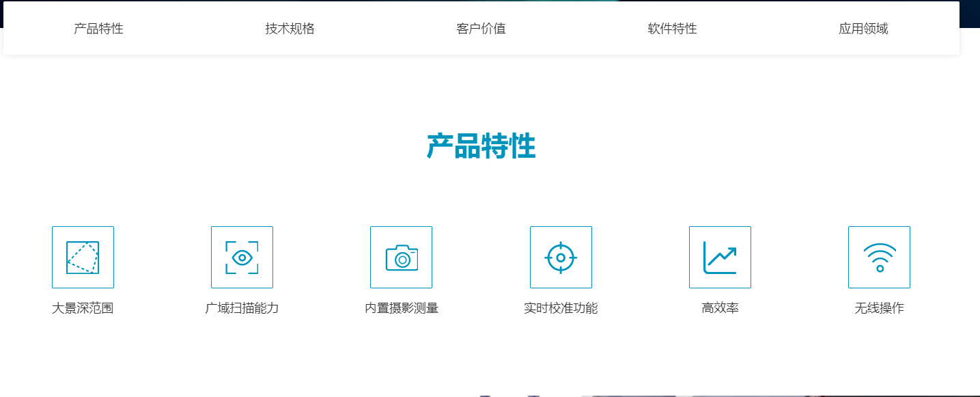Click the dark banner strip above the navigation bar
This screenshot has width=980, height=397.
tap(970, 14)
